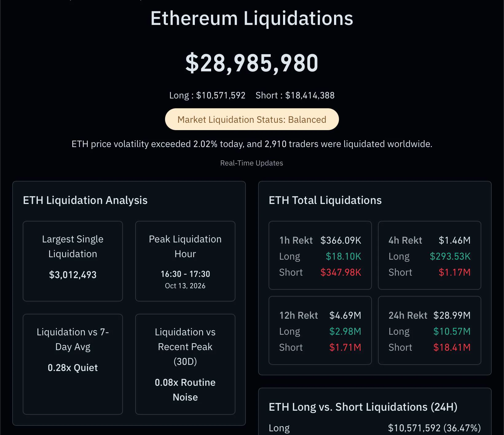The height and width of the screenshot is (435, 504).
Task: Click the Ethereum Liquidations page heading
Action: click(x=252, y=18)
